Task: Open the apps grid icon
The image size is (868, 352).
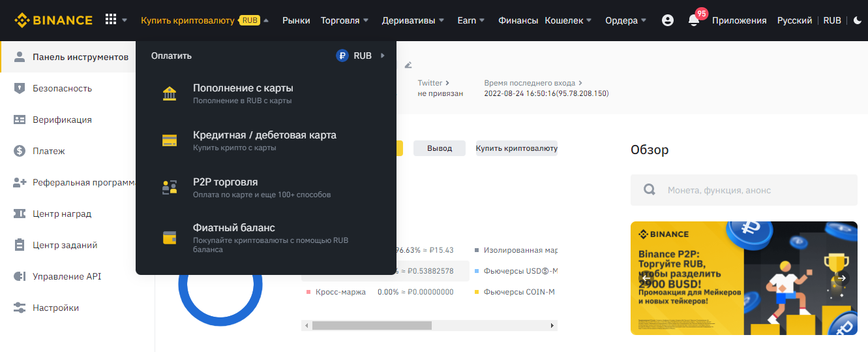Action: (111, 20)
